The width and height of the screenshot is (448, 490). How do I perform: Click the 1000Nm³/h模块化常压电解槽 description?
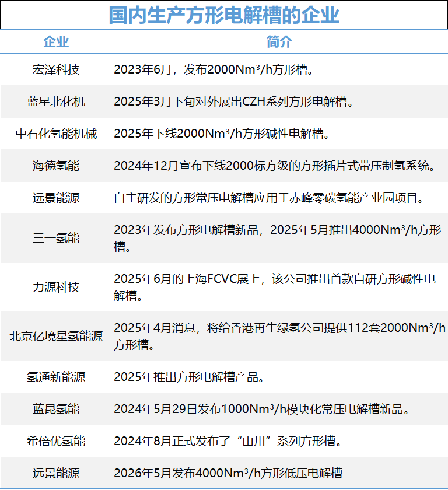pyautogui.click(x=262, y=409)
